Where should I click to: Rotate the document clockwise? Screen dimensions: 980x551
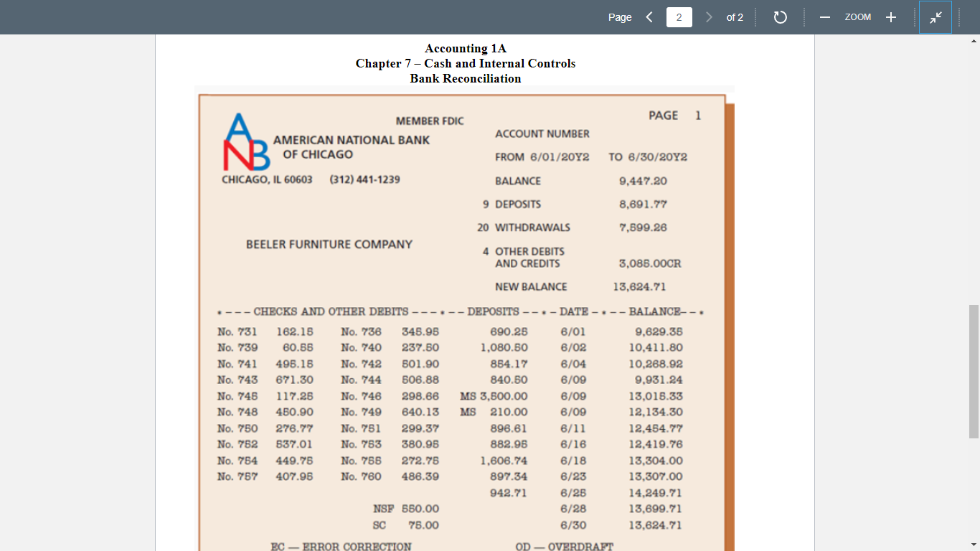tap(781, 17)
